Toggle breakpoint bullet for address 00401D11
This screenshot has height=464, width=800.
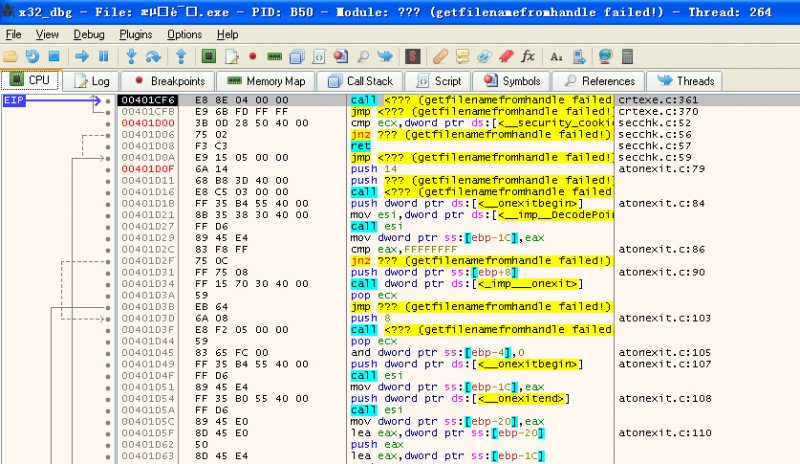[108, 181]
